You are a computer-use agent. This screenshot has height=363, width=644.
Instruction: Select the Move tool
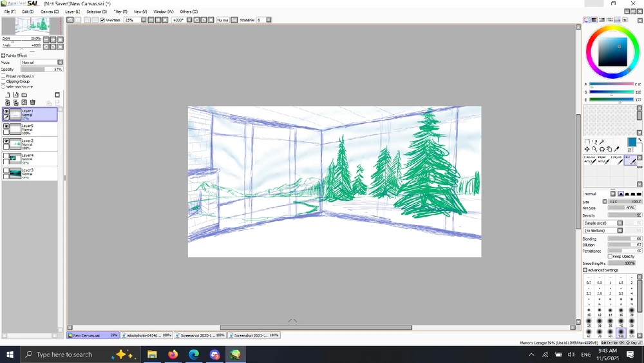tap(587, 149)
